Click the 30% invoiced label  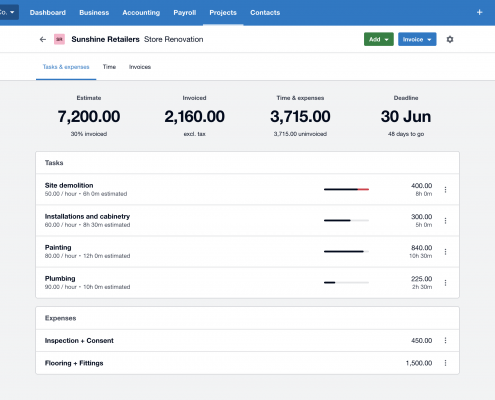[x=89, y=134]
